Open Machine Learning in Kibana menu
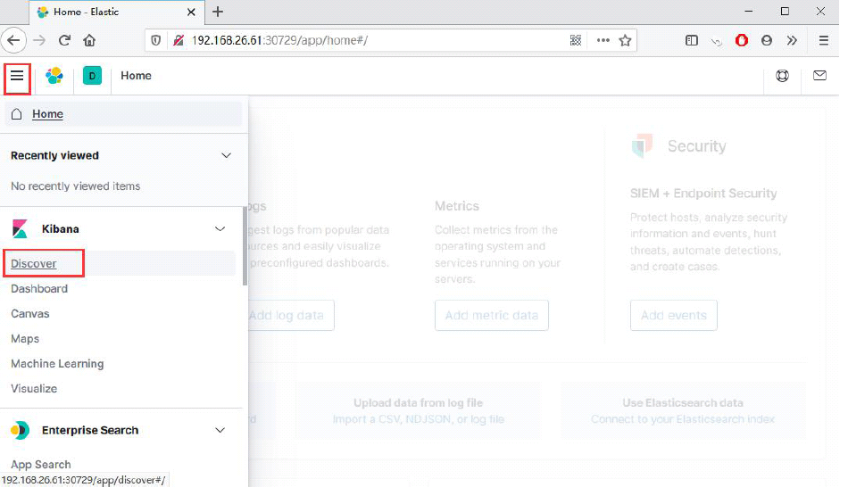848x504 pixels. tap(57, 364)
